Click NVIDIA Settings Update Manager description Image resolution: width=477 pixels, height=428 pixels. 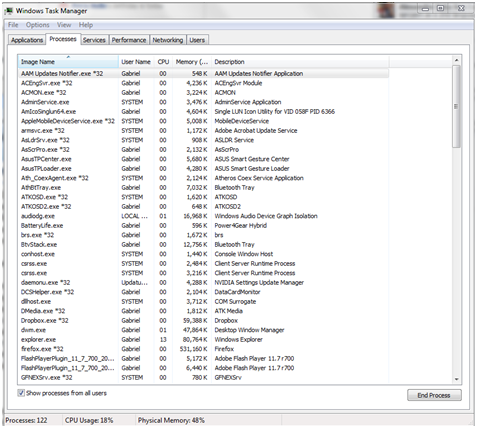[259, 282]
